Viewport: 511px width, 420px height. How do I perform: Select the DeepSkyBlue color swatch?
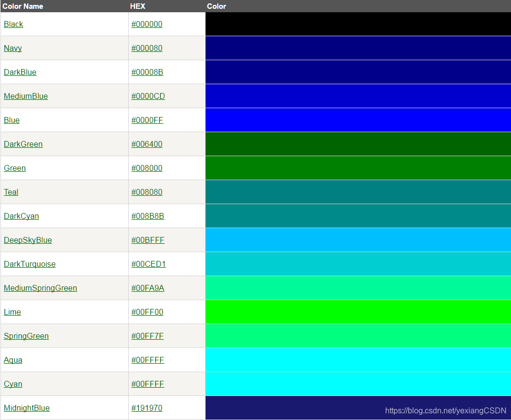click(358, 240)
